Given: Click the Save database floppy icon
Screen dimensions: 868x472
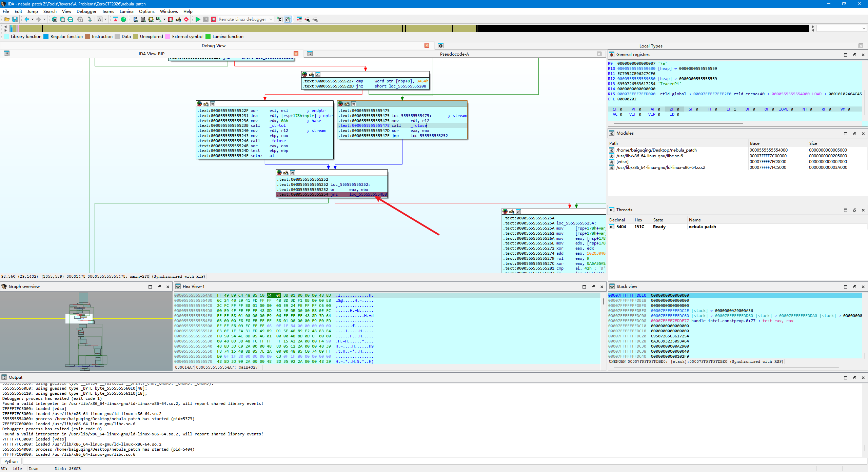Looking at the screenshot, I should tap(15, 19).
